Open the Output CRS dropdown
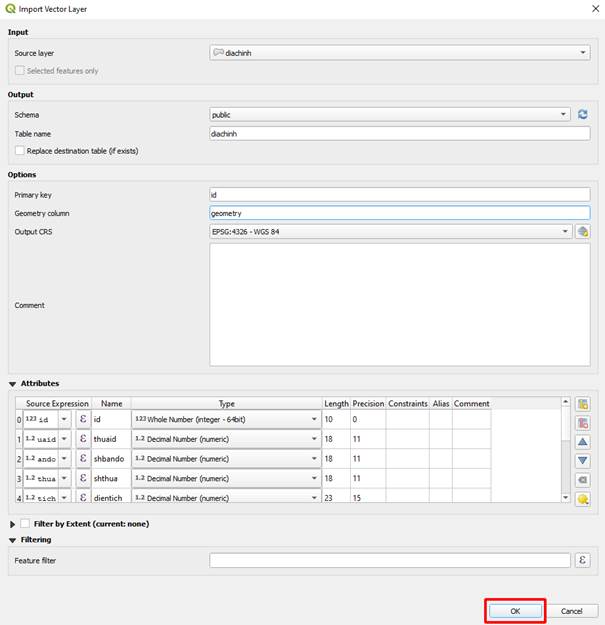The image size is (605, 625). [390, 232]
